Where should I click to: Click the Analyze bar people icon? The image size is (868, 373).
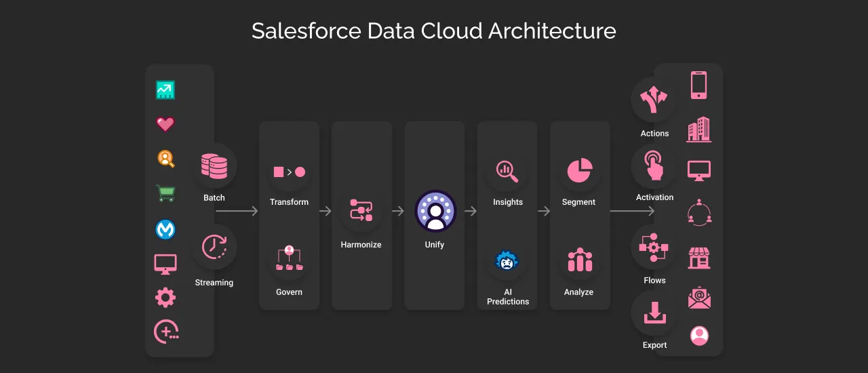pos(580,260)
